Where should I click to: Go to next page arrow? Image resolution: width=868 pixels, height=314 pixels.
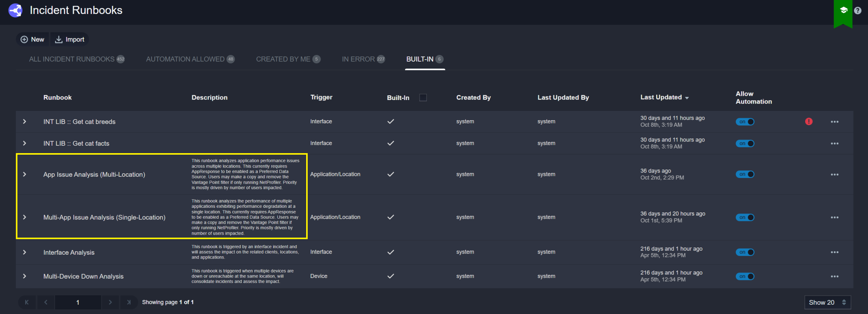(110, 302)
